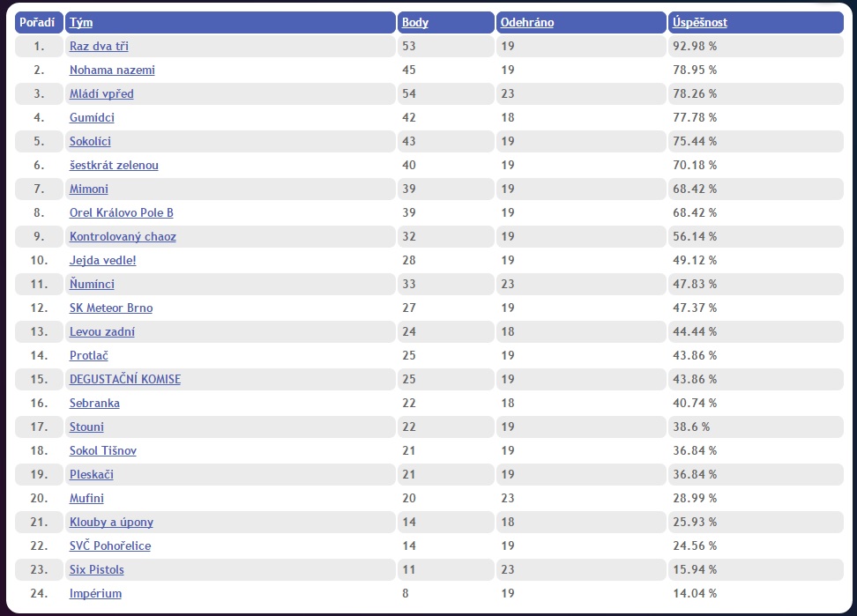
Task: Sort table by Tým column header
Action: (80, 22)
